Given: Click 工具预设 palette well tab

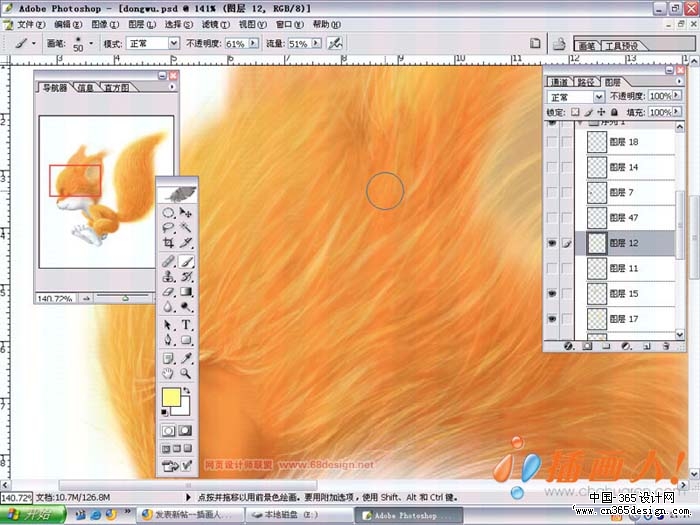Looking at the screenshot, I should (x=622, y=46).
